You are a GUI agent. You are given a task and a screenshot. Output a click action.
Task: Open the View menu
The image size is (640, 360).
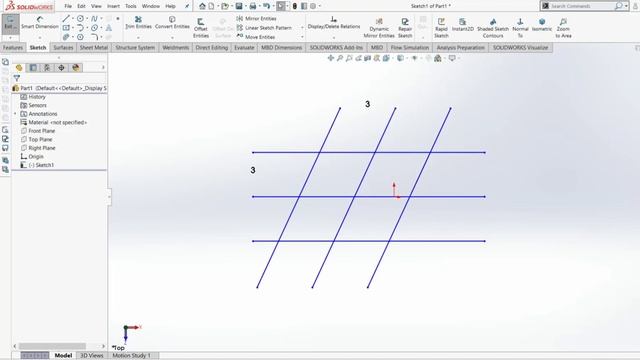click(x=96, y=6)
